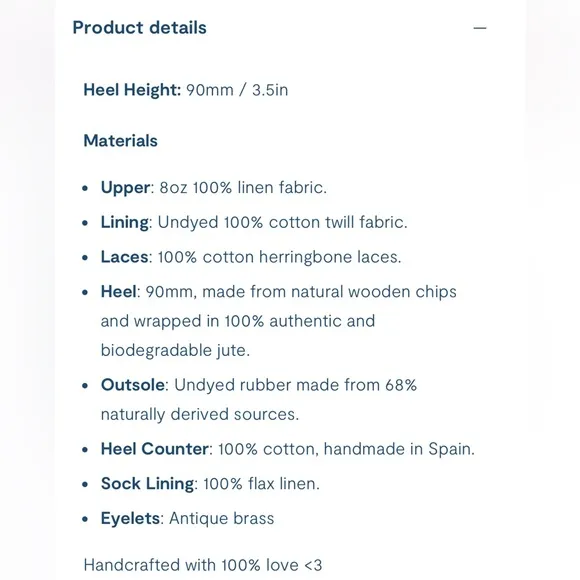Click the naturally derived sources text

click(x=200, y=414)
